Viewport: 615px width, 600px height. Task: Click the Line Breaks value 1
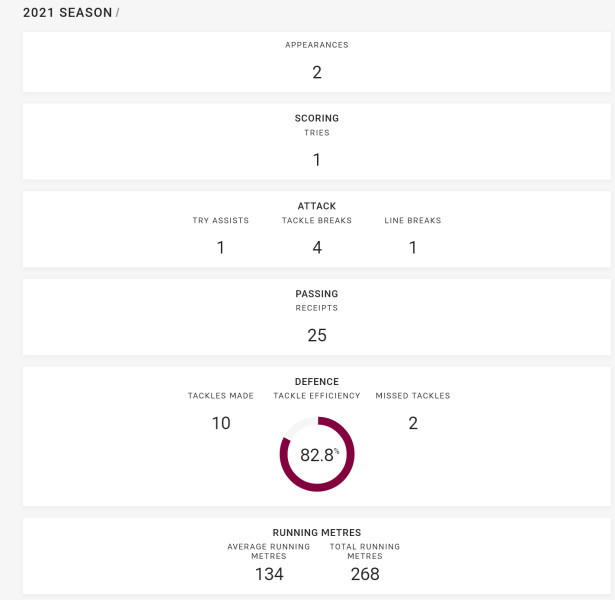413,247
